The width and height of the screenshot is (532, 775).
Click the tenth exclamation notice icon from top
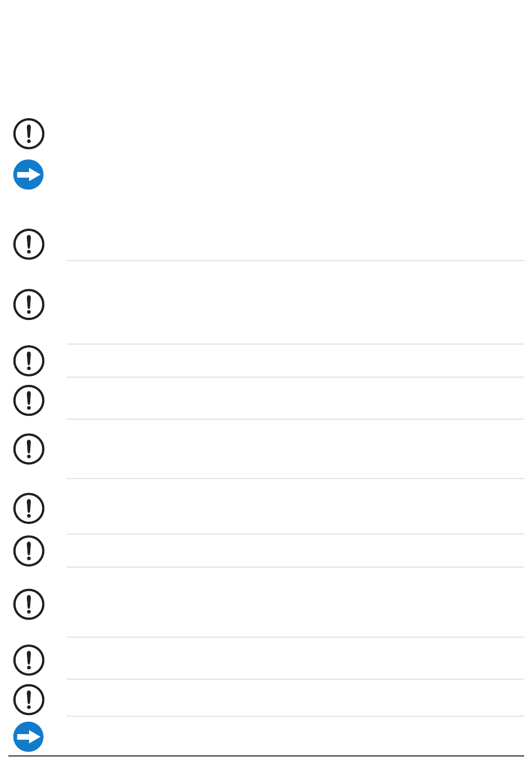point(29,660)
